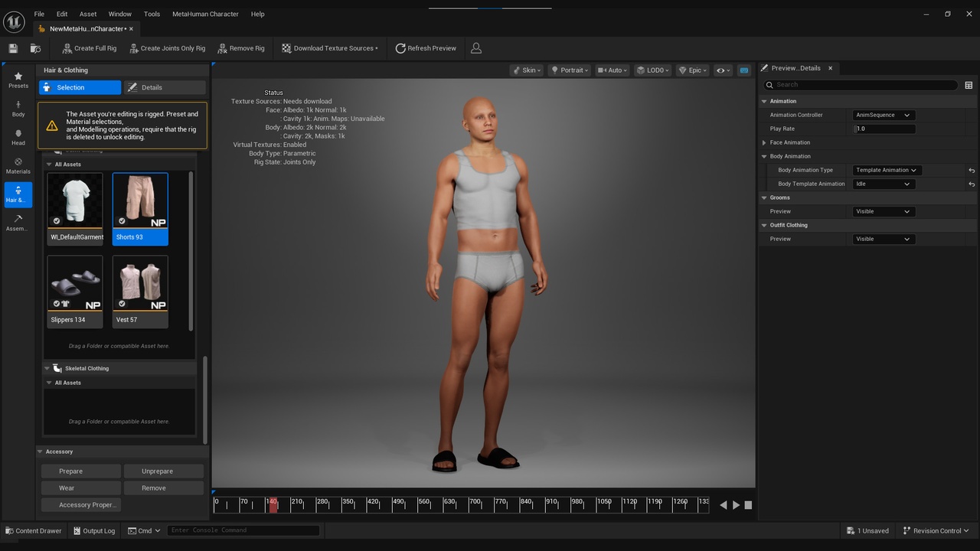Toggle check on Shorts 93 thumbnail
Image resolution: width=980 pixels, height=551 pixels.
122,221
